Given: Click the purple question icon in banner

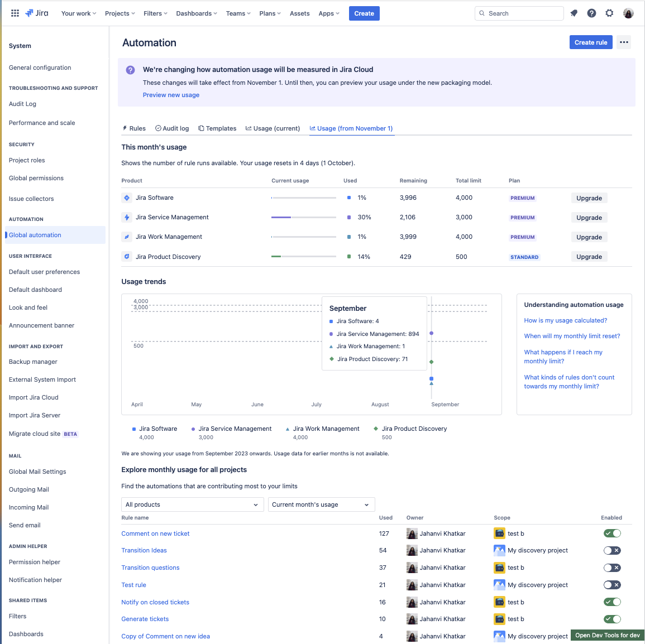Looking at the screenshot, I should (x=131, y=70).
